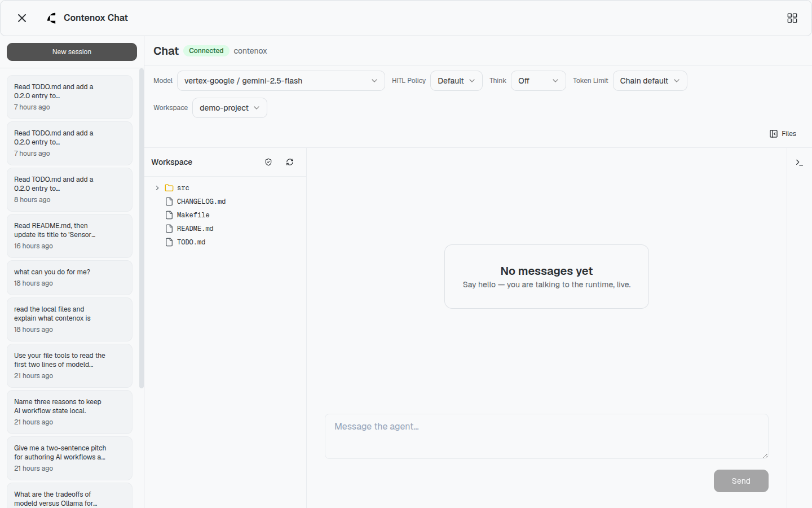Close the Contenox Chat panel with the X icon
This screenshot has width=812, height=508.
click(22, 18)
